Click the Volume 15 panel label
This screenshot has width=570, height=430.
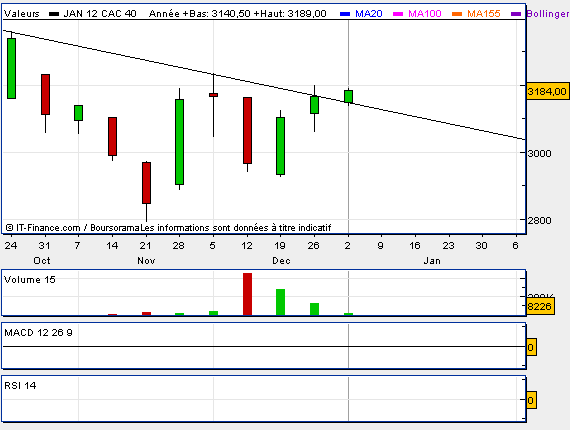click(x=30, y=280)
